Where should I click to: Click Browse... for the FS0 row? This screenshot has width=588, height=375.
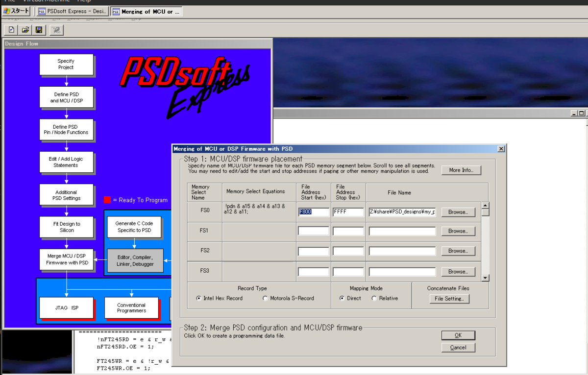459,212
